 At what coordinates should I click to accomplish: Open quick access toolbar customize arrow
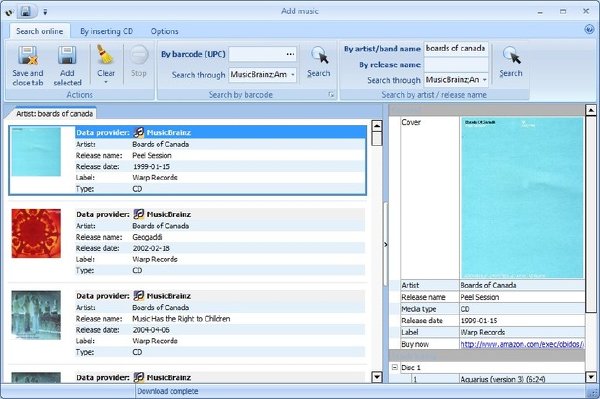tap(45, 12)
